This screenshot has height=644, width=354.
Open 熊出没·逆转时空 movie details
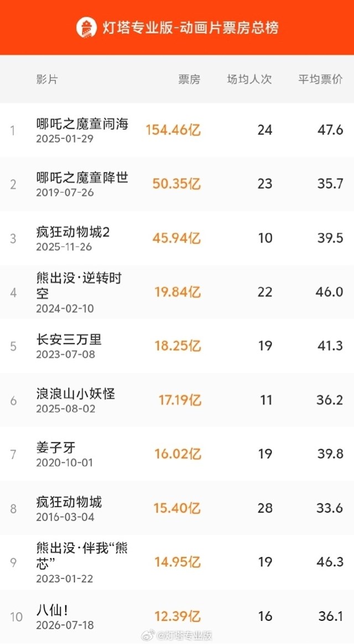(x=177, y=292)
